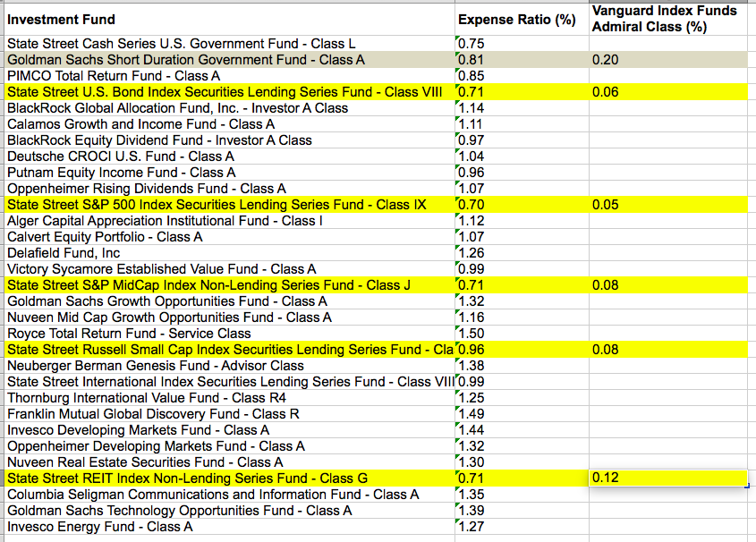Select the Expense Ratio (%) header cell
Viewport: 756px width, 542px height.
click(522, 20)
